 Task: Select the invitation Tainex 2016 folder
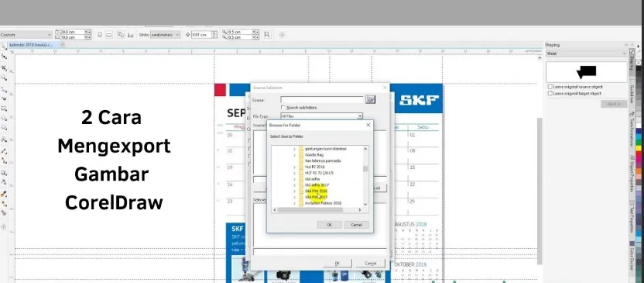(323, 203)
